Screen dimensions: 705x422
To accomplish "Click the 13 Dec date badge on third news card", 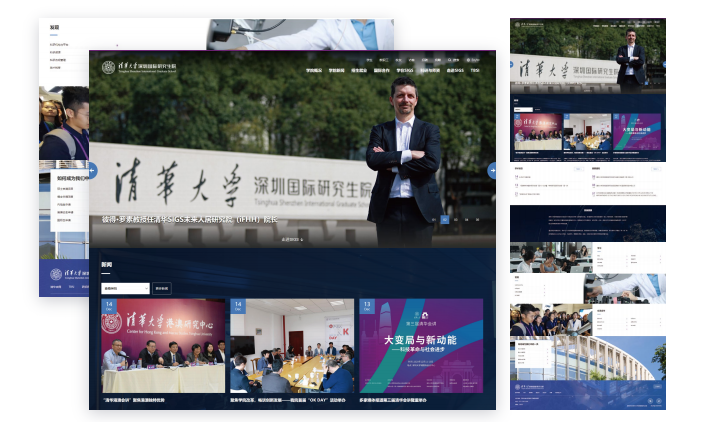I will 367,305.
